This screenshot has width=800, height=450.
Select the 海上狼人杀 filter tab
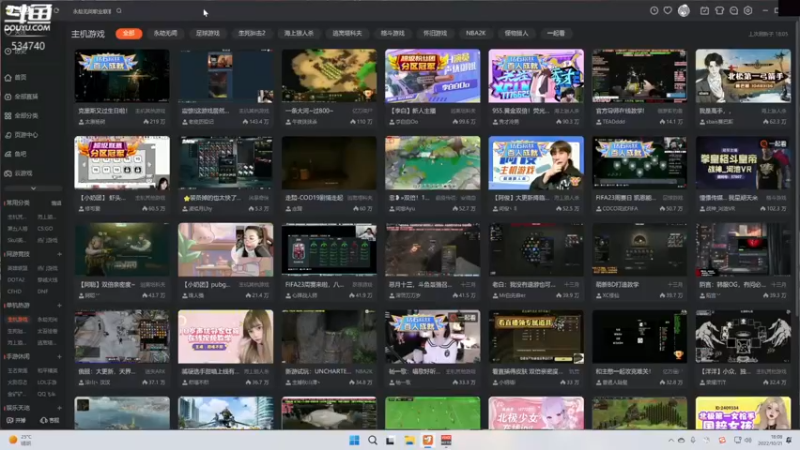coord(299,33)
